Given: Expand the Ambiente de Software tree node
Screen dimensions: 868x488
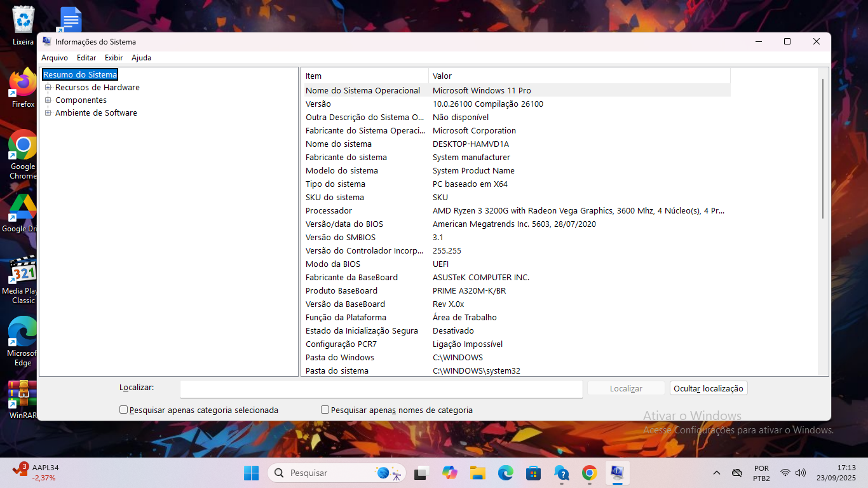Looking at the screenshot, I should pos(48,113).
